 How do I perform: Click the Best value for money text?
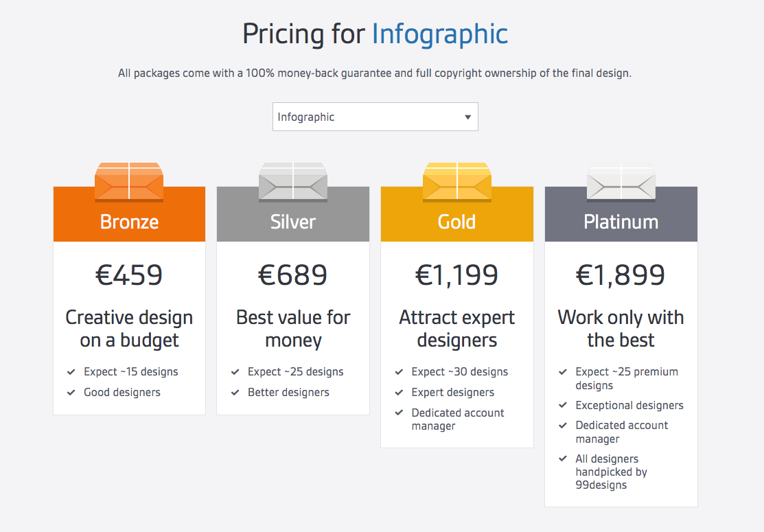point(293,329)
